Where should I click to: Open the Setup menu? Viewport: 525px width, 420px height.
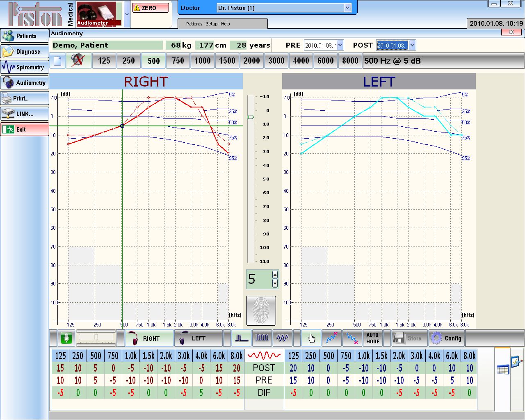(212, 24)
